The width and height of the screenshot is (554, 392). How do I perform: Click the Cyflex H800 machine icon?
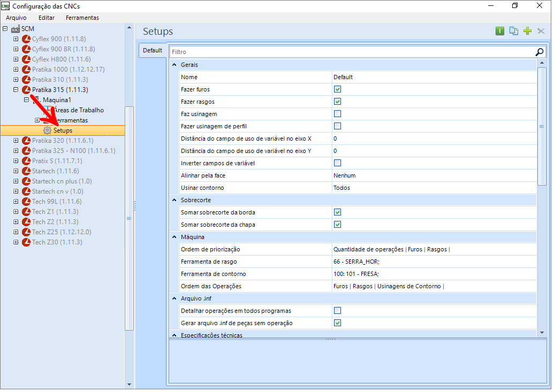click(26, 60)
